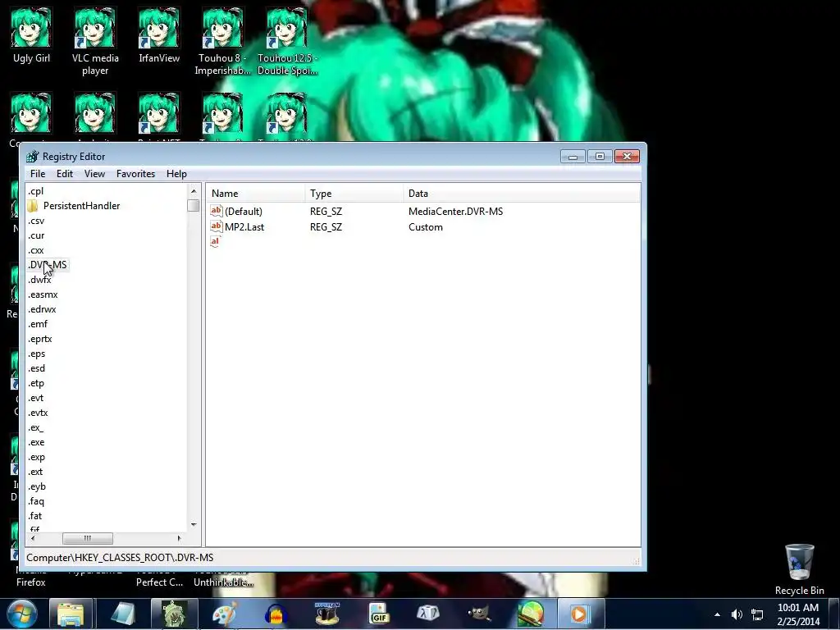Open the green-haired character taskbar icon
The height and width of the screenshot is (630, 840).
[175, 614]
